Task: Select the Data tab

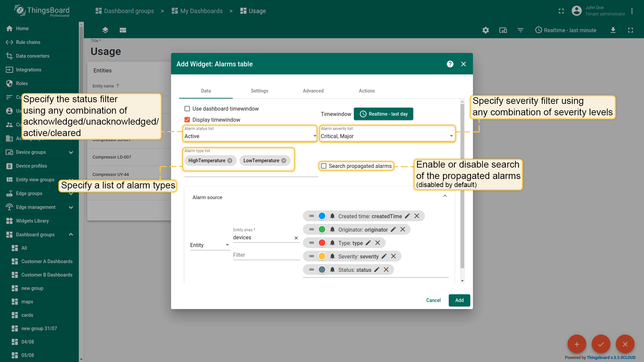Action: 206,91
